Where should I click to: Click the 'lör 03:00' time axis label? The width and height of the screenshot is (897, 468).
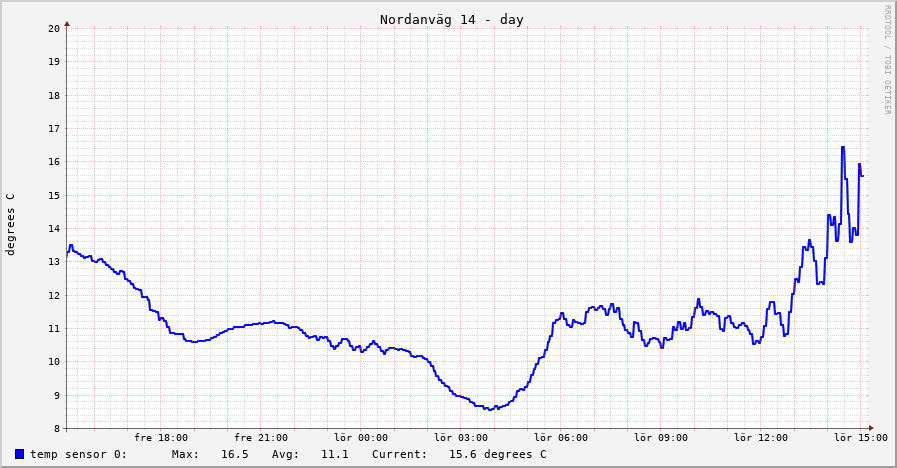pos(461,438)
